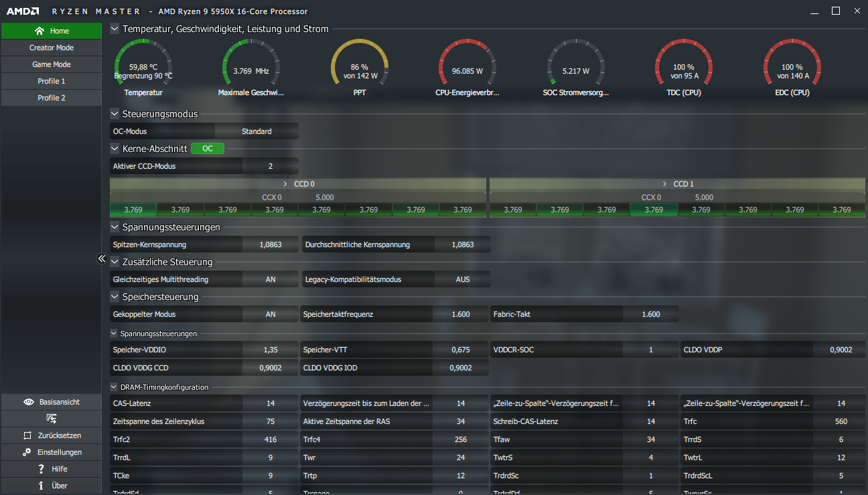Click CLDO VDDG IOD value 0,9002
The width and height of the screenshot is (868, 495).
(461, 368)
